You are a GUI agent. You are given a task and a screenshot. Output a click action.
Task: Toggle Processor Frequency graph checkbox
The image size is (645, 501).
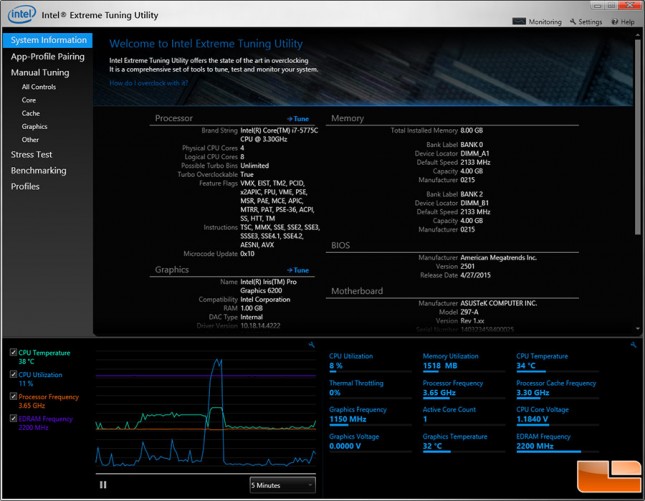(13, 396)
